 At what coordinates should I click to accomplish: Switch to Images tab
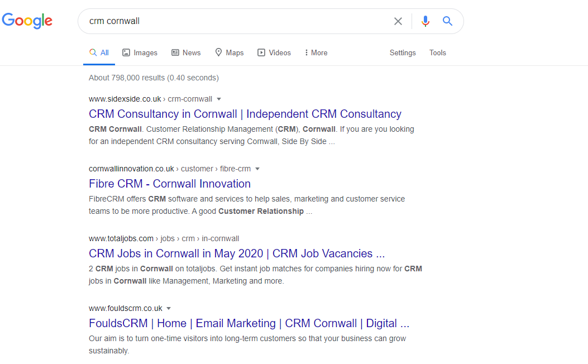click(140, 53)
